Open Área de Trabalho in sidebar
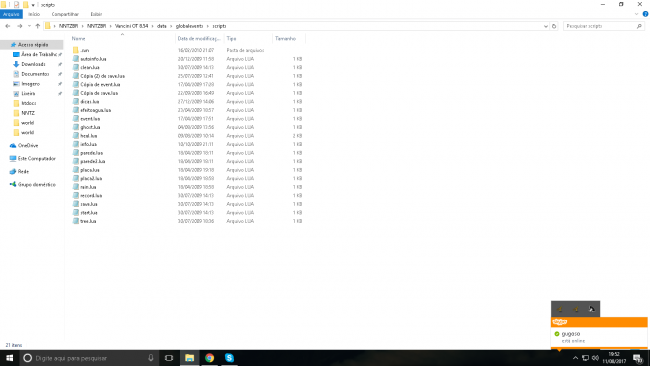Screen dimensions: 650x366 (39, 54)
